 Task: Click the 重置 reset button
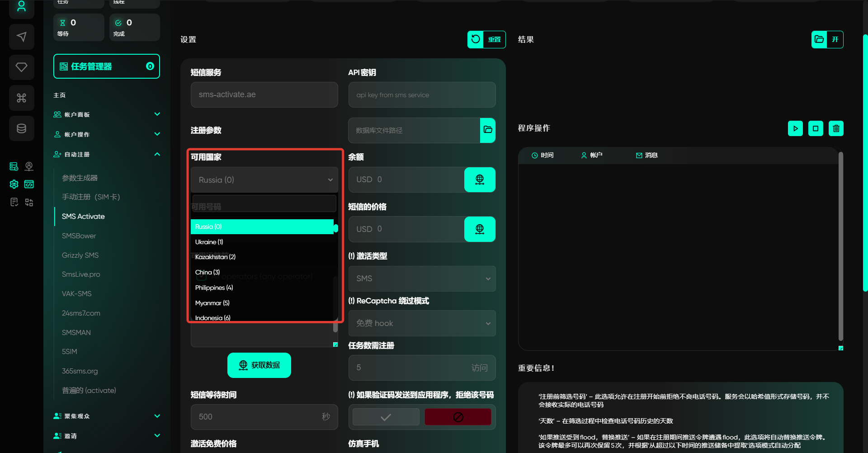(486, 39)
